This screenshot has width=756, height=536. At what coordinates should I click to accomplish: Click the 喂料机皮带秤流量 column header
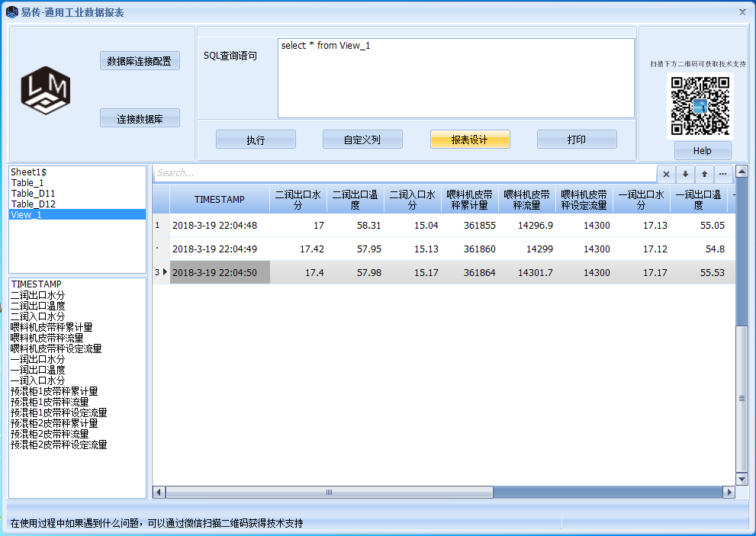526,200
